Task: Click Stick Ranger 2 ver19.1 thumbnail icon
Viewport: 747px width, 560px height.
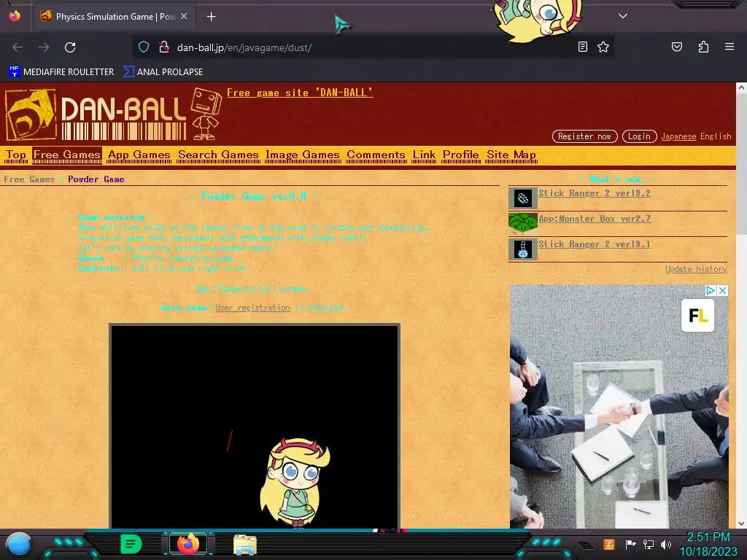Action: point(522,249)
